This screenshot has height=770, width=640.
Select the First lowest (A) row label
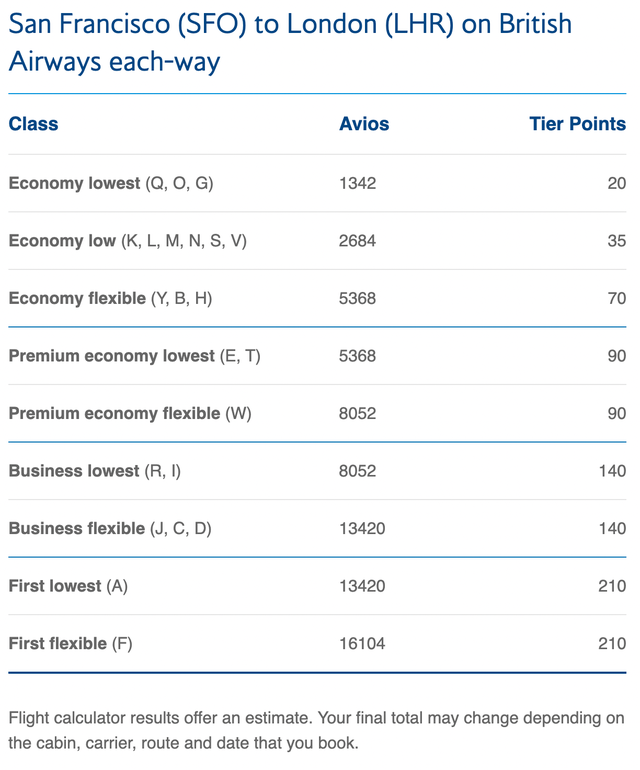coord(68,586)
